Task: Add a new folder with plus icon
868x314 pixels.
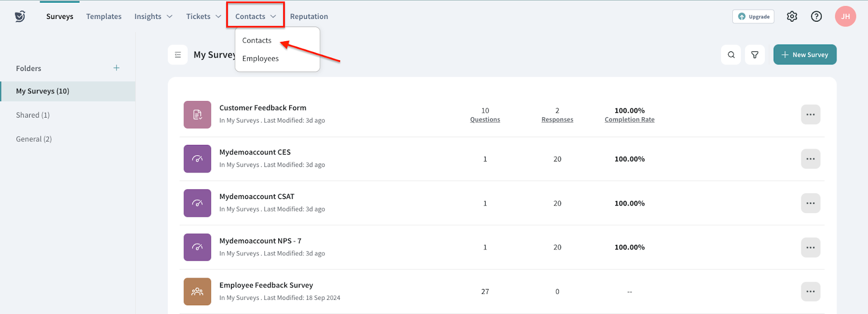Action: (x=116, y=68)
